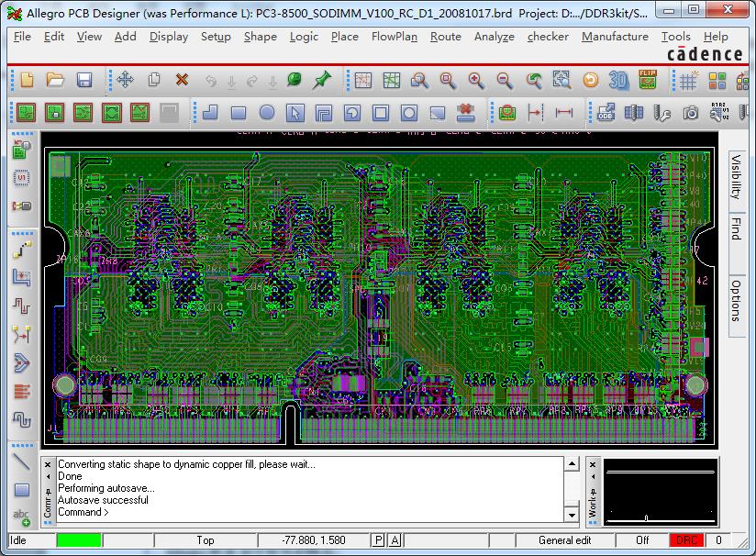
Task: Toggle the P pick-mode button
Action: (377, 539)
